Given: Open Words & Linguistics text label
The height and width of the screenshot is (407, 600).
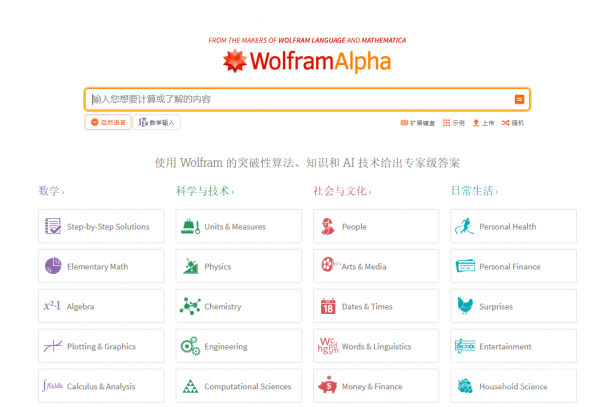Looking at the screenshot, I should pyautogui.click(x=377, y=347).
